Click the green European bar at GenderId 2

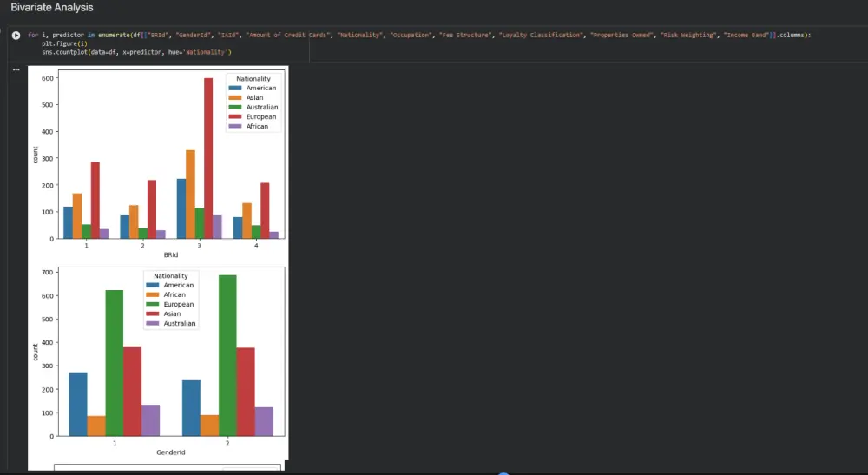pyautogui.click(x=227, y=355)
